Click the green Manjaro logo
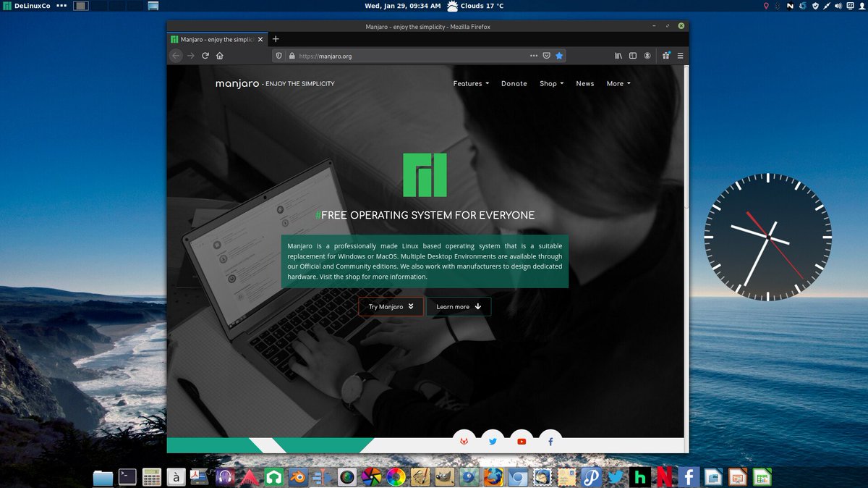Image resolution: width=868 pixels, height=488 pixels. [425, 174]
